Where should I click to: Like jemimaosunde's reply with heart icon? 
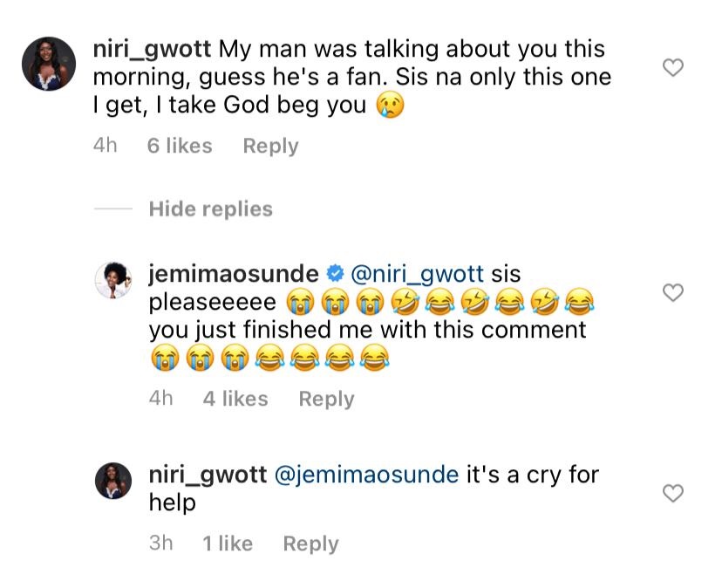tap(673, 293)
